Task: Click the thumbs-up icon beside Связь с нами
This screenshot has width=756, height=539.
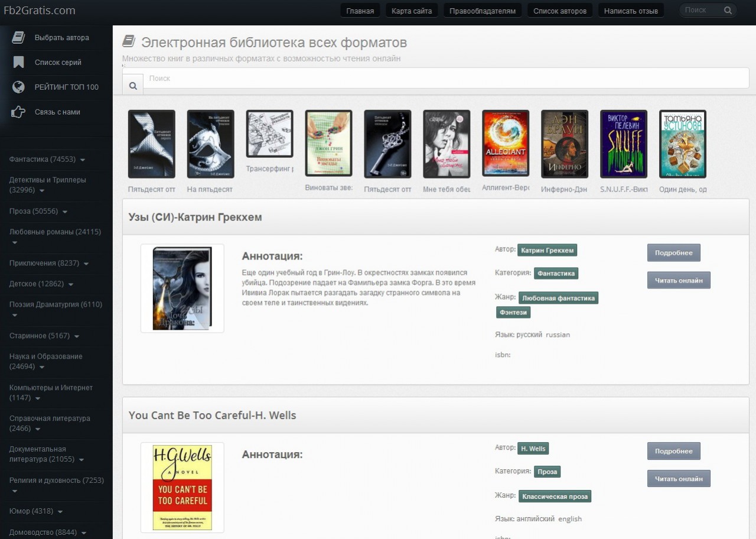Action: click(18, 112)
